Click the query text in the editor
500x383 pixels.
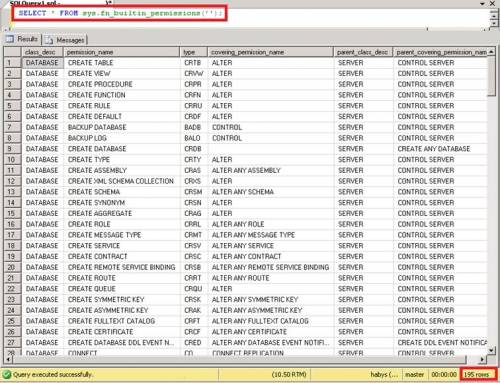pyautogui.click(x=120, y=13)
